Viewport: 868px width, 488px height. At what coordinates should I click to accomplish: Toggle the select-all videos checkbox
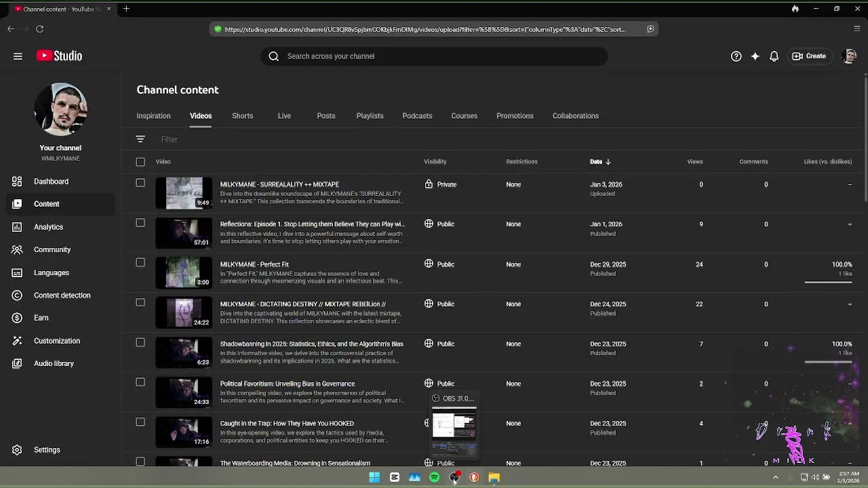click(x=140, y=162)
